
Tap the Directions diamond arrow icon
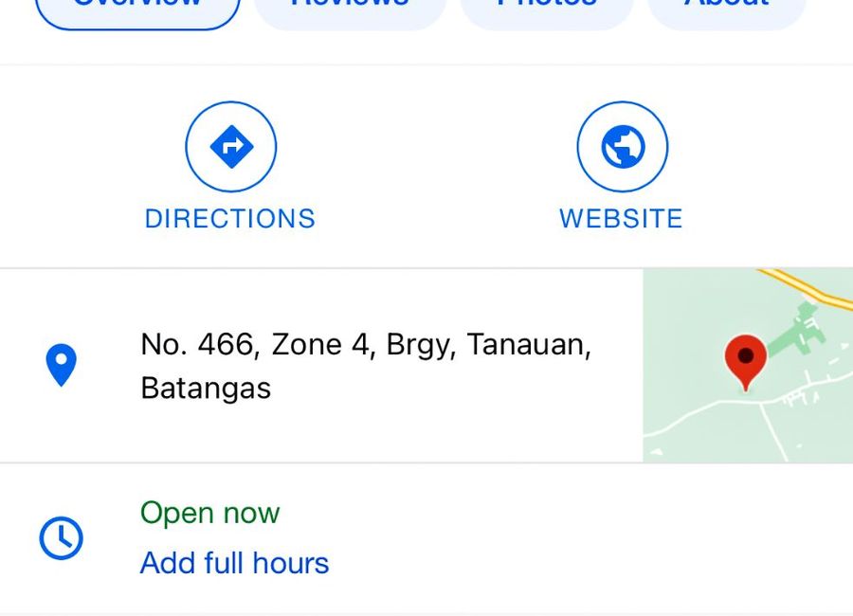point(231,146)
